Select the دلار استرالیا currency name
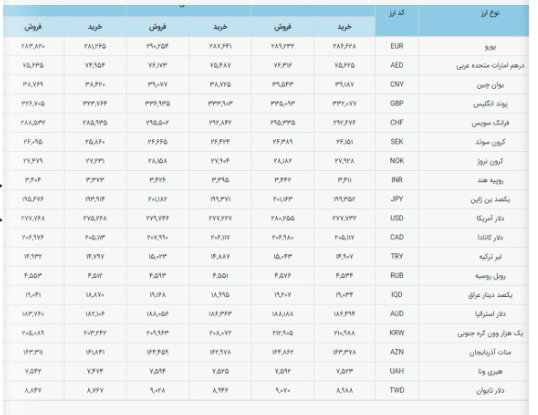This screenshot has width=538, height=415. tap(490, 314)
